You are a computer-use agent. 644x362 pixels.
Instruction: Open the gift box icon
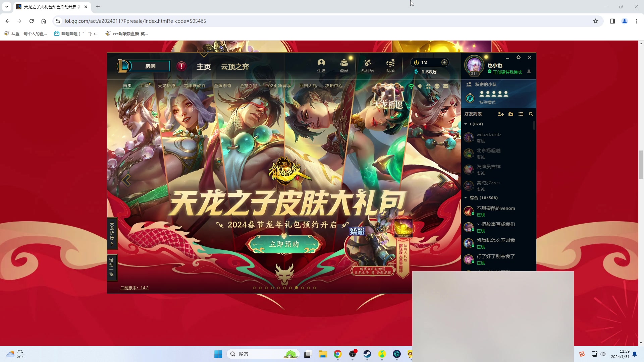click(x=428, y=86)
